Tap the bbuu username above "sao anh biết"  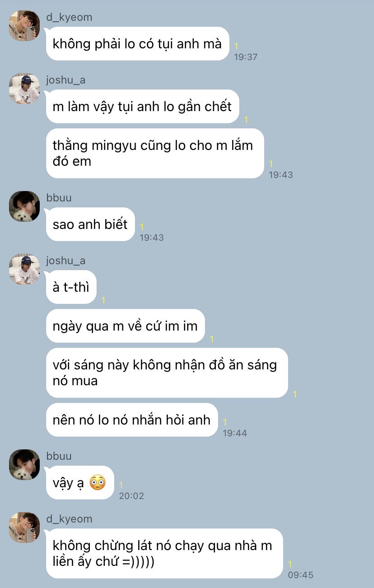pos(59,198)
